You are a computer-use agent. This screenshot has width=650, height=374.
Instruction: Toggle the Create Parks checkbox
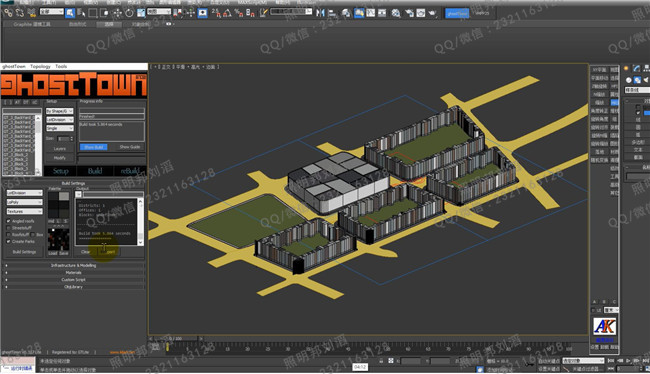8,241
